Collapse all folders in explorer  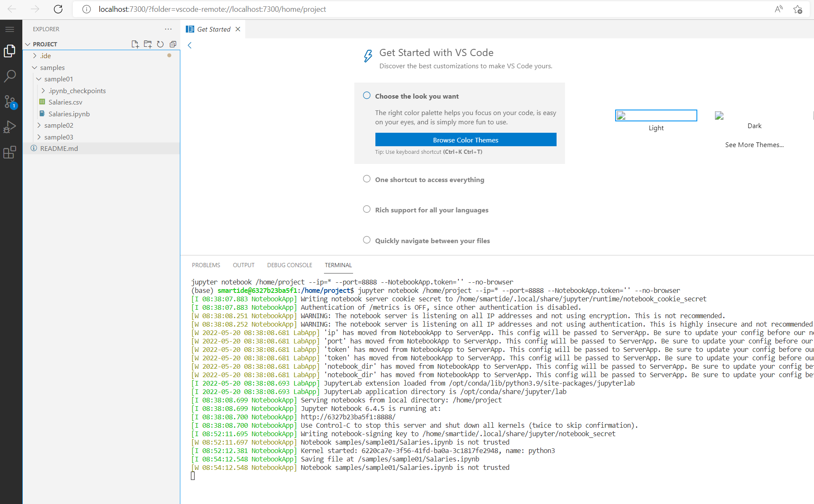pyautogui.click(x=173, y=44)
